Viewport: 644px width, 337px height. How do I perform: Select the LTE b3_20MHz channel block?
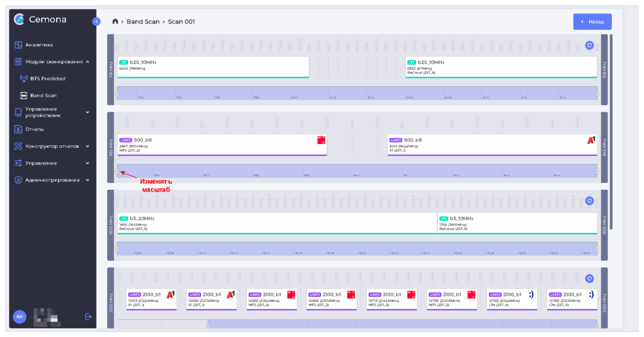tap(277, 223)
